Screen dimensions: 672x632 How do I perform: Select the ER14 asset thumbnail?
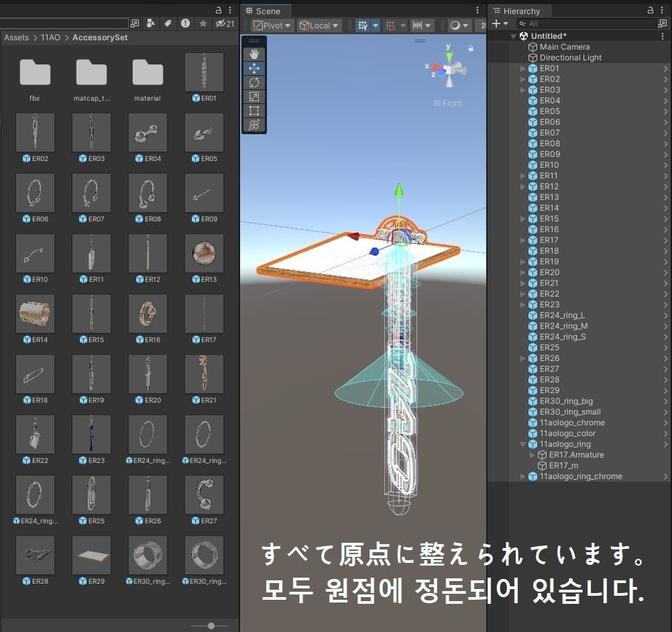click(36, 314)
